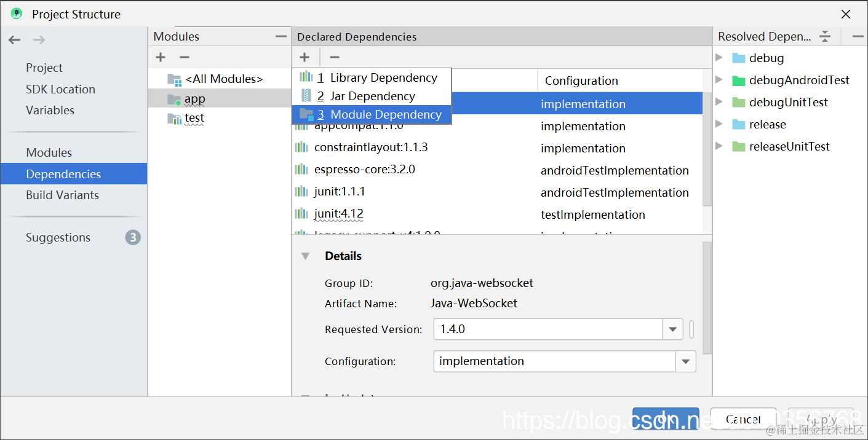Screen dimensions: 868x440
Task: Choose Module Dependency from popup menu
Action: (x=372, y=115)
